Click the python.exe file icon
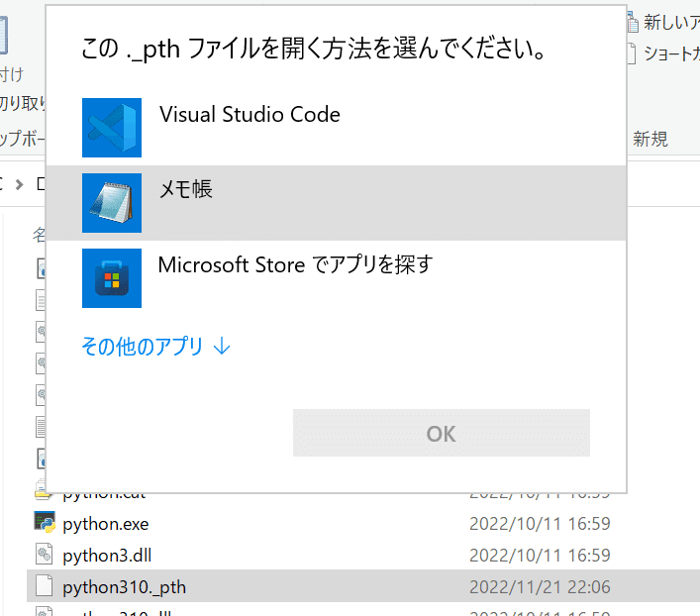 (45, 522)
